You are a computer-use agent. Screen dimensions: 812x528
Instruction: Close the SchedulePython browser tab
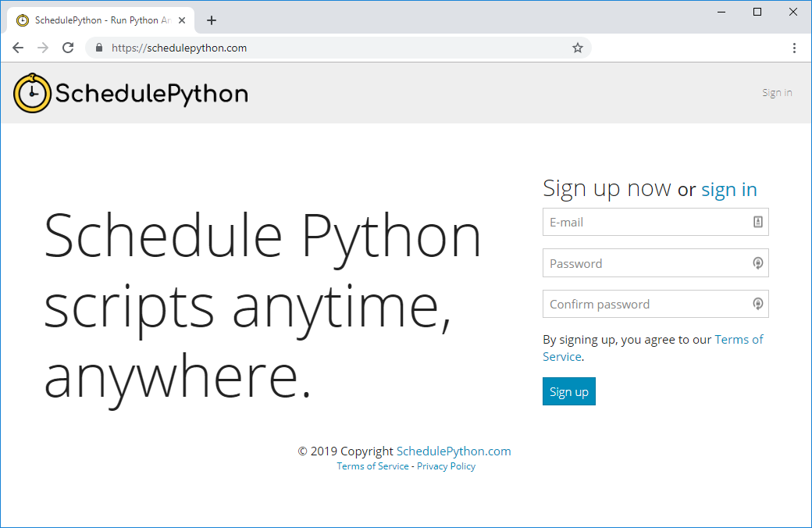pyautogui.click(x=182, y=20)
